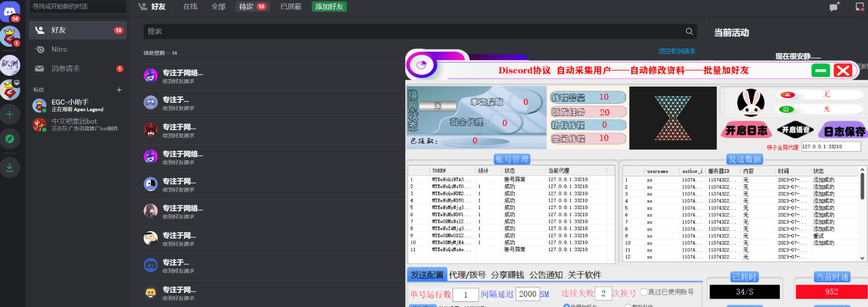Click the 中文吧集团bot avatar
Viewport: 868px width, 307px height.
40,125
